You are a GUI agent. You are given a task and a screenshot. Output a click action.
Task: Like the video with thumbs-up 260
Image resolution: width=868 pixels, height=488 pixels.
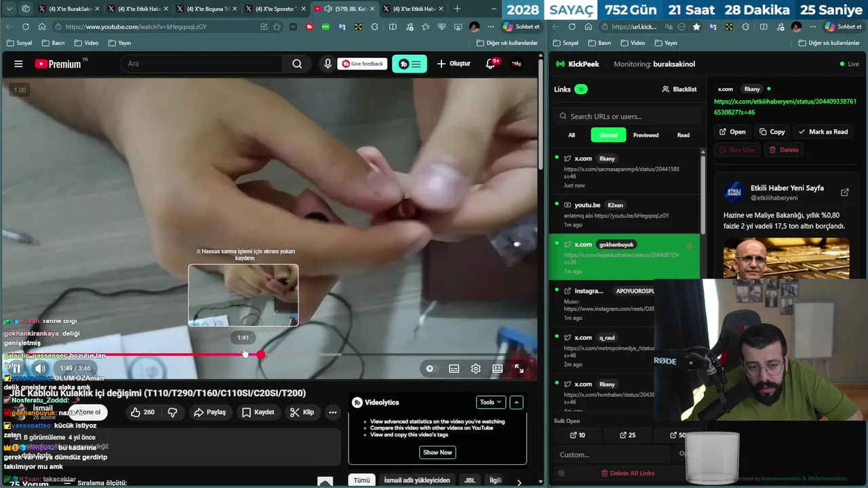click(x=142, y=412)
